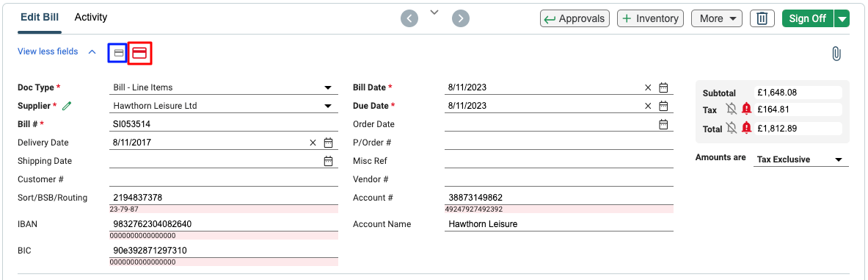Expand the Doc Type dropdown
868x280 pixels.
point(328,87)
